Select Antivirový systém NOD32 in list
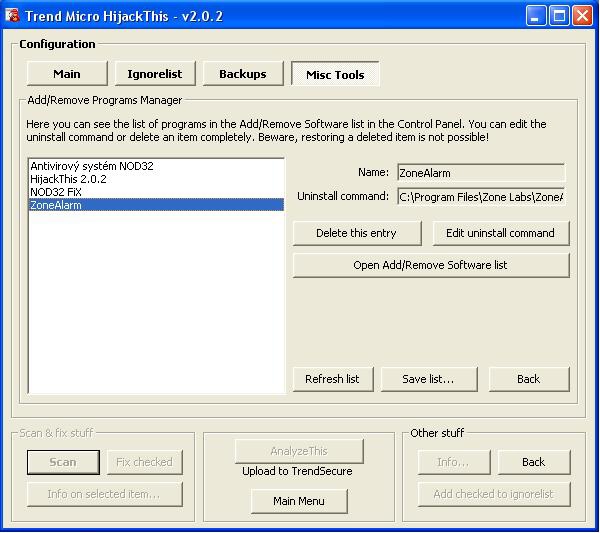The width and height of the screenshot is (600, 533). (92, 166)
